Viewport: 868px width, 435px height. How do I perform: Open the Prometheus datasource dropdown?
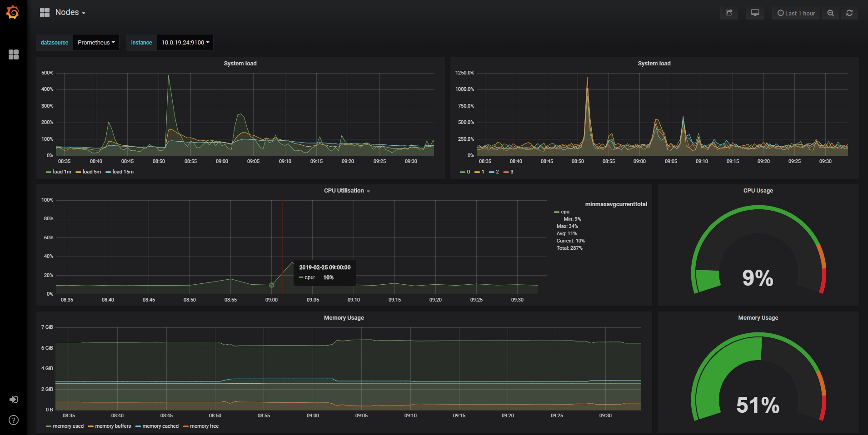pos(96,42)
